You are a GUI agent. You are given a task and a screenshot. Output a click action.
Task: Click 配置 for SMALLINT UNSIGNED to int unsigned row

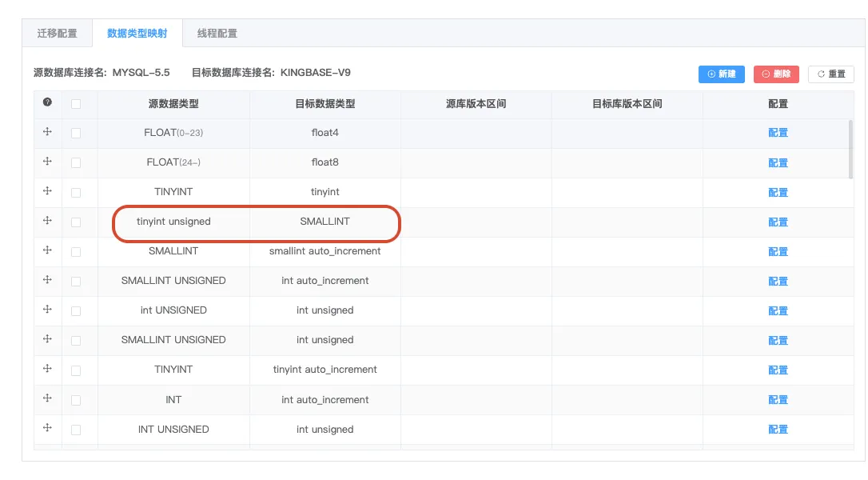coord(778,340)
